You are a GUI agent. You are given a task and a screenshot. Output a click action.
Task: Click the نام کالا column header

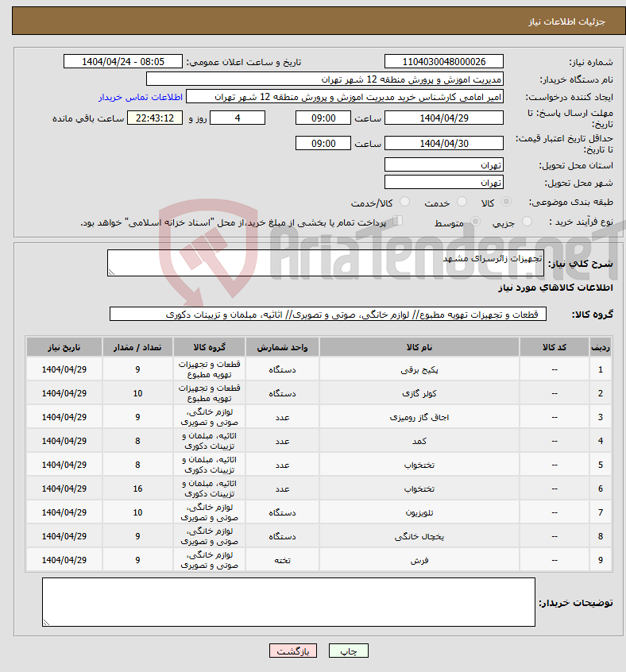[419, 347]
